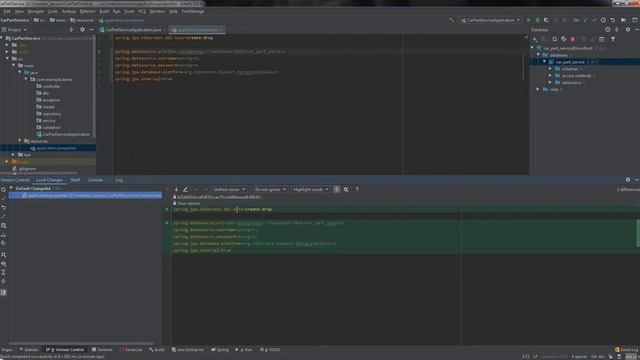Hide the Project panel with minus icon
The width and height of the screenshot is (640, 360).
tap(91, 30)
